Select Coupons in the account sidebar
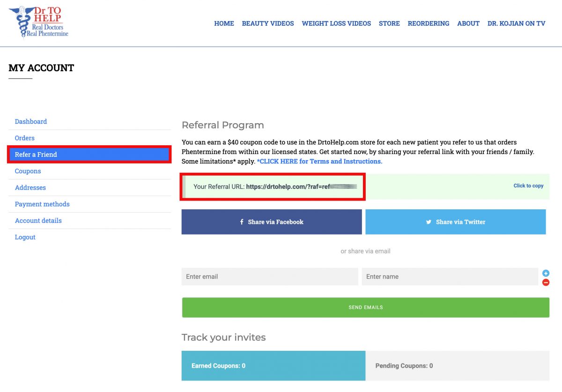 pyautogui.click(x=28, y=171)
